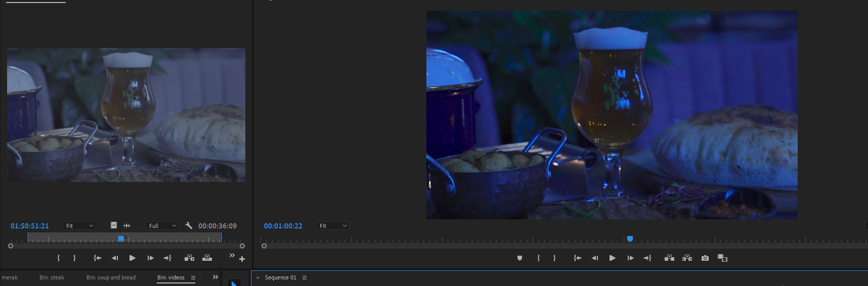Click the Overwrite button in Source monitor

coord(207,258)
